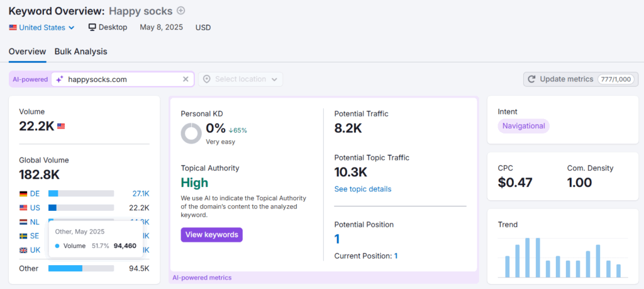Click the Com. Density 1.00 value
This screenshot has height=289, width=644.
579,182
